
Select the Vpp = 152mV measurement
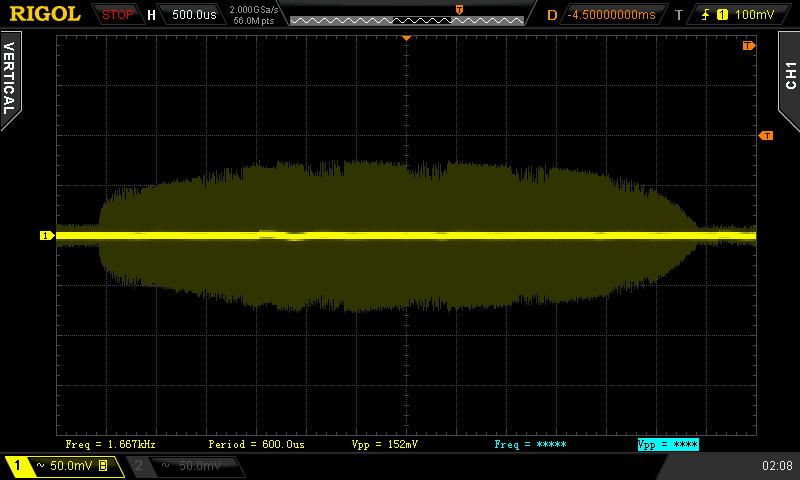pyautogui.click(x=385, y=443)
